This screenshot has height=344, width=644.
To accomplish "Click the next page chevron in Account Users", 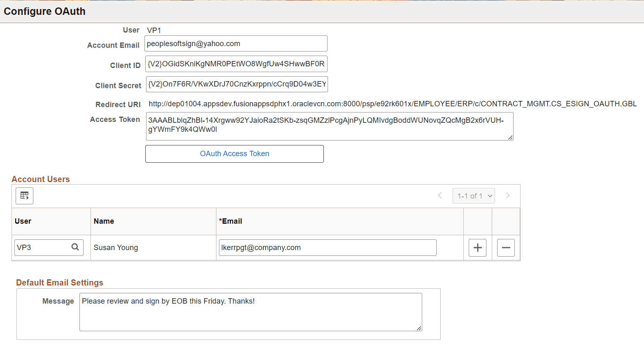I will click(508, 195).
